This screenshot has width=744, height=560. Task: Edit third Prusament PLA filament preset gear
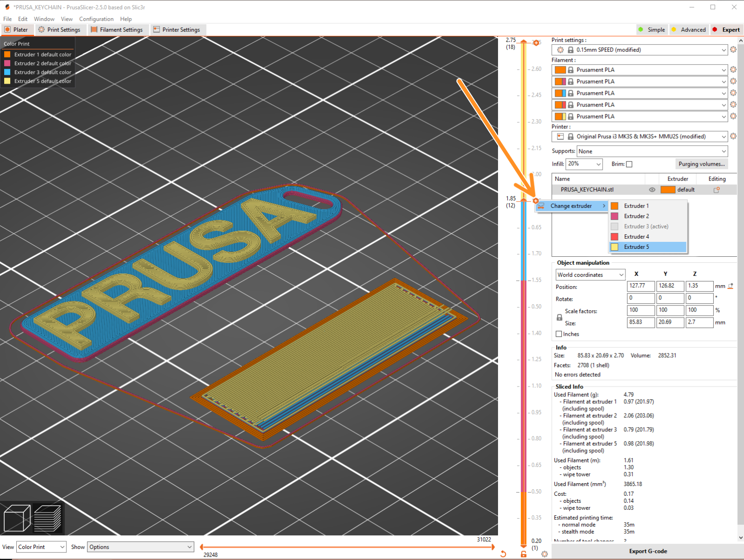[733, 93]
